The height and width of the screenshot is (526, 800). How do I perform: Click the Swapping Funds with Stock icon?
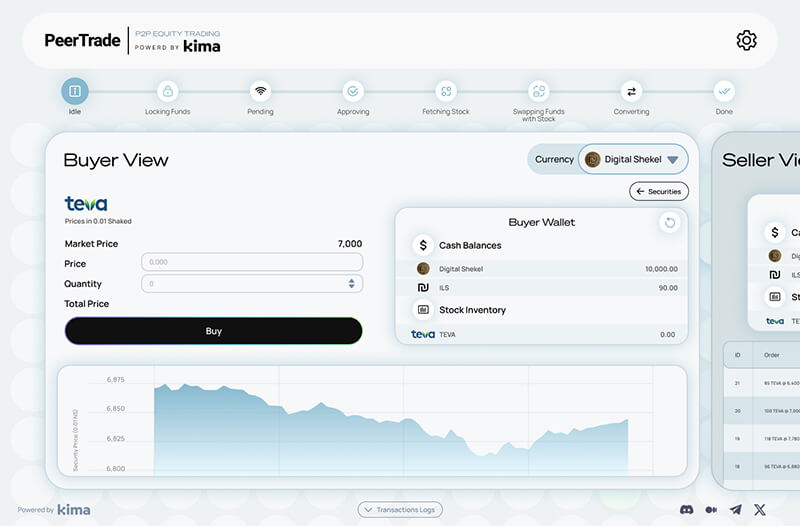[539, 91]
